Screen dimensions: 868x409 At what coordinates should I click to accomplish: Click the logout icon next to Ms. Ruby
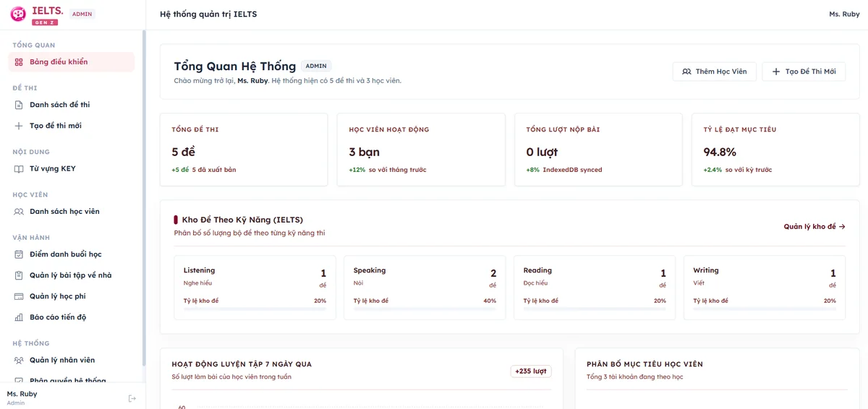pos(132,398)
